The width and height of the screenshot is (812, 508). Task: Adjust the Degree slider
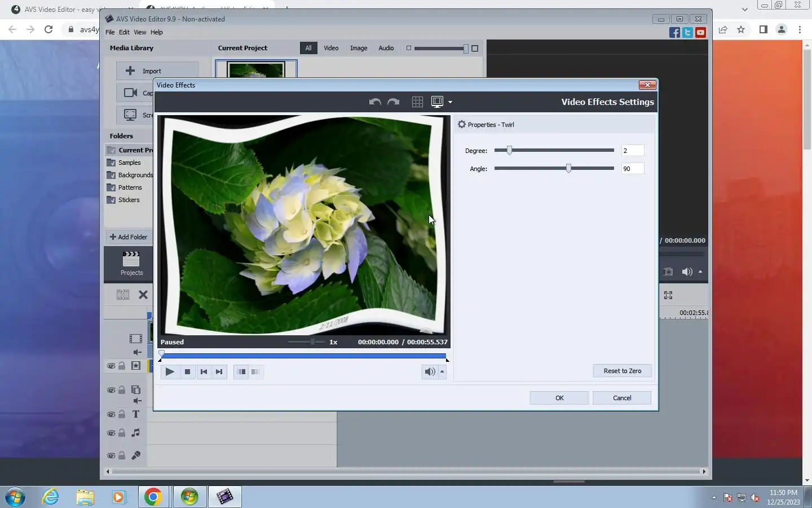[509, 150]
